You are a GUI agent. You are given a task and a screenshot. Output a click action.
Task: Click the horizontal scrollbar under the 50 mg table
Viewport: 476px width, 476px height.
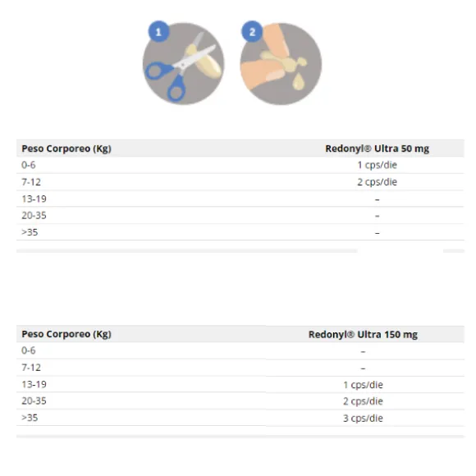240,251
